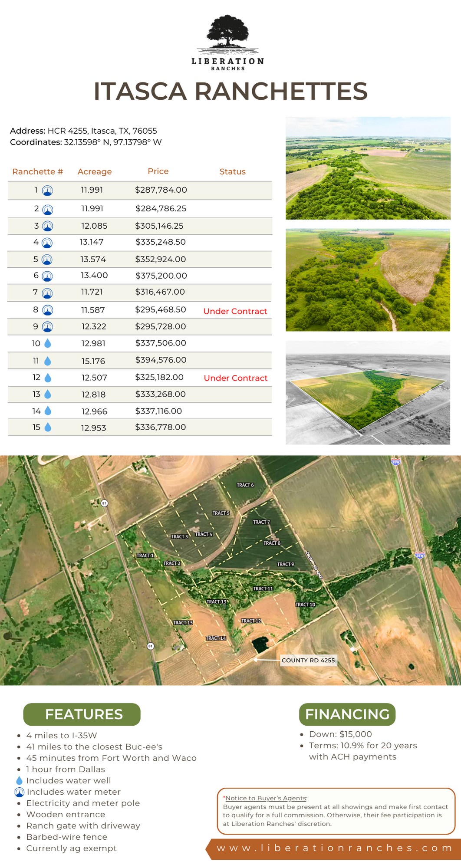Image resolution: width=461 pixels, height=868 pixels.
Task: Click the "ITASCA RANCHETTES" title
Action: point(230,91)
